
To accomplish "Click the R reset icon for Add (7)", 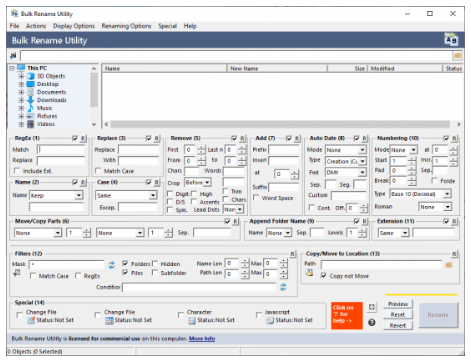I will tap(297, 138).
